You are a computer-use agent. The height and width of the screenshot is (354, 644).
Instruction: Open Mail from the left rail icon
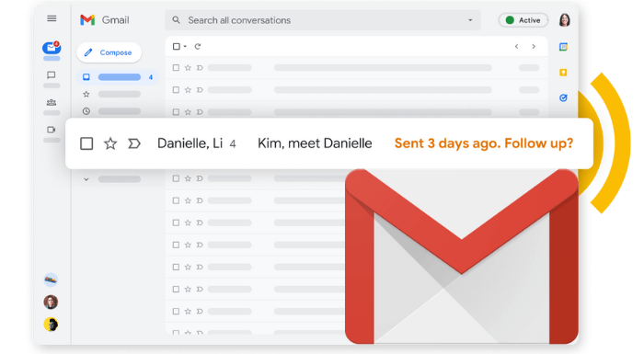[52, 48]
